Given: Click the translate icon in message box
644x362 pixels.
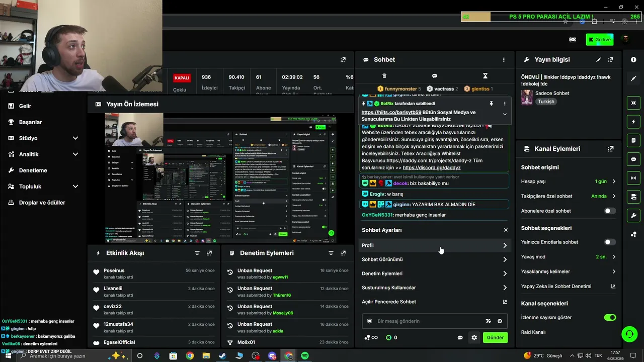Looking at the screenshot, I should 488,321.
